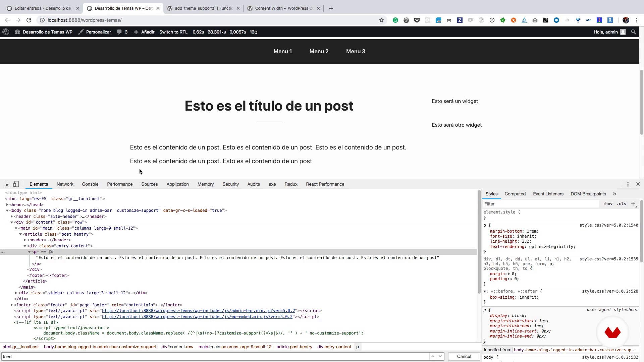The width and height of the screenshot is (644, 362).
Task: Toggle the :hov element state panel
Action: [608, 204]
